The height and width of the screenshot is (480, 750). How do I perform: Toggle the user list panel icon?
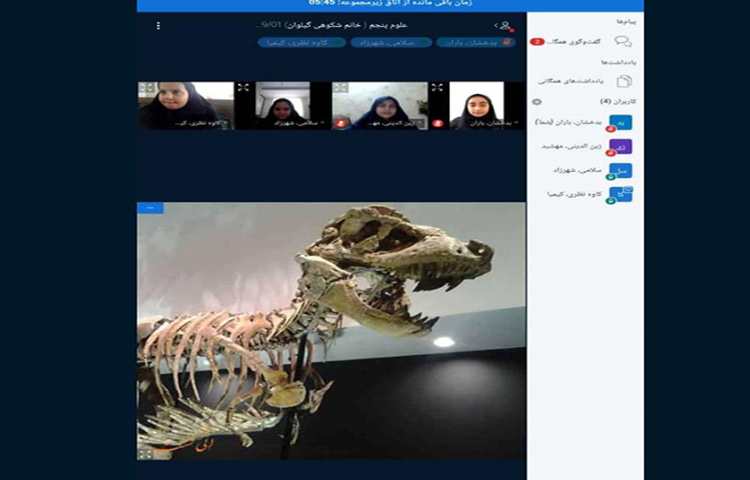pos(504,25)
